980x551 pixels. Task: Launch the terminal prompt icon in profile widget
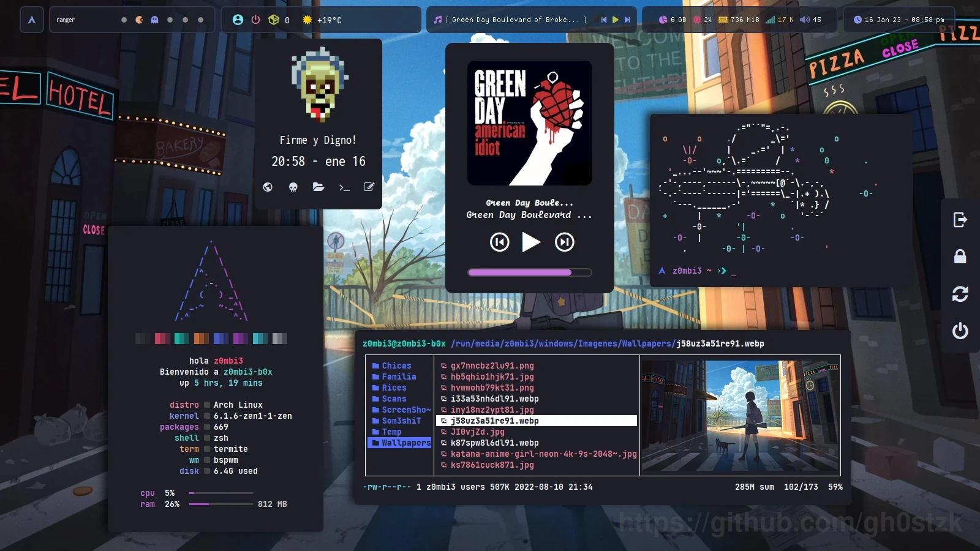click(344, 187)
